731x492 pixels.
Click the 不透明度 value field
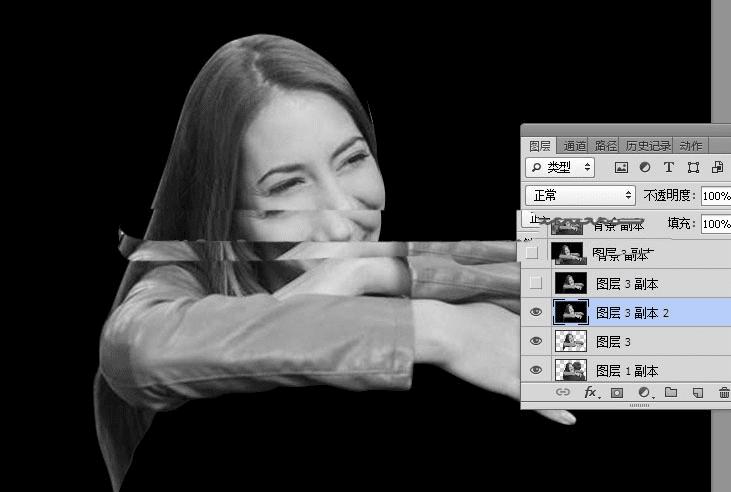[716, 196]
